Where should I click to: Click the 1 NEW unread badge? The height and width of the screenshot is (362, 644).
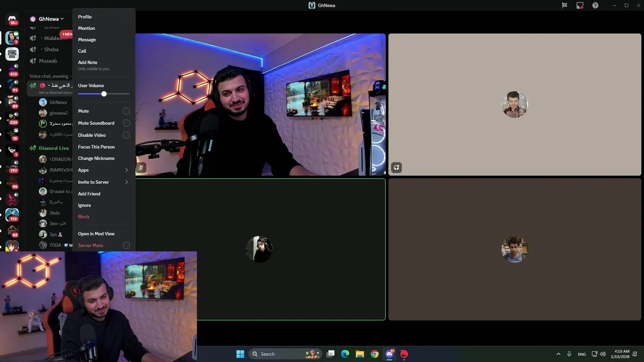pos(66,34)
